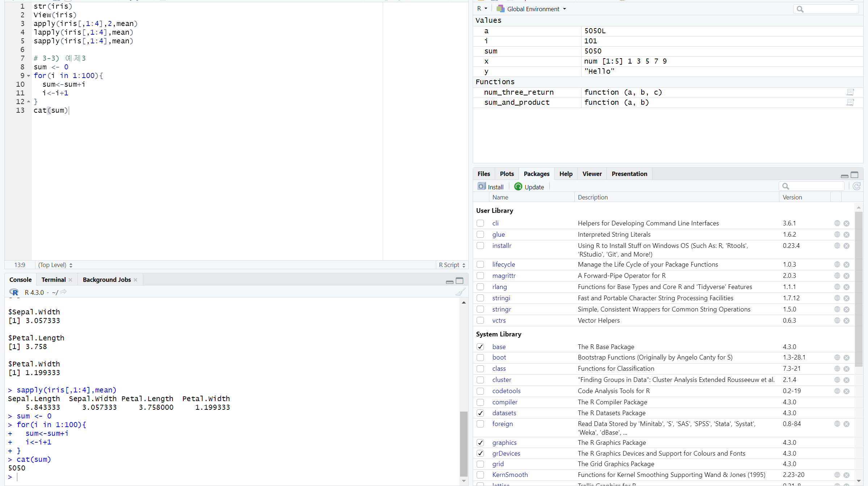The width and height of the screenshot is (868, 486).
Task: Open the KernSmooth package help link
Action: (x=510, y=475)
